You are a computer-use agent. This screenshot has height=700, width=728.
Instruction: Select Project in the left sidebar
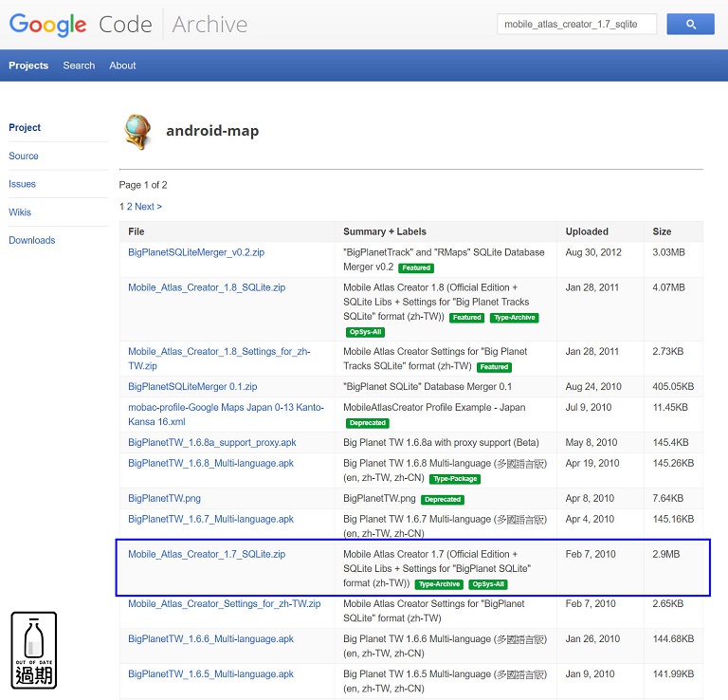pos(25,127)
